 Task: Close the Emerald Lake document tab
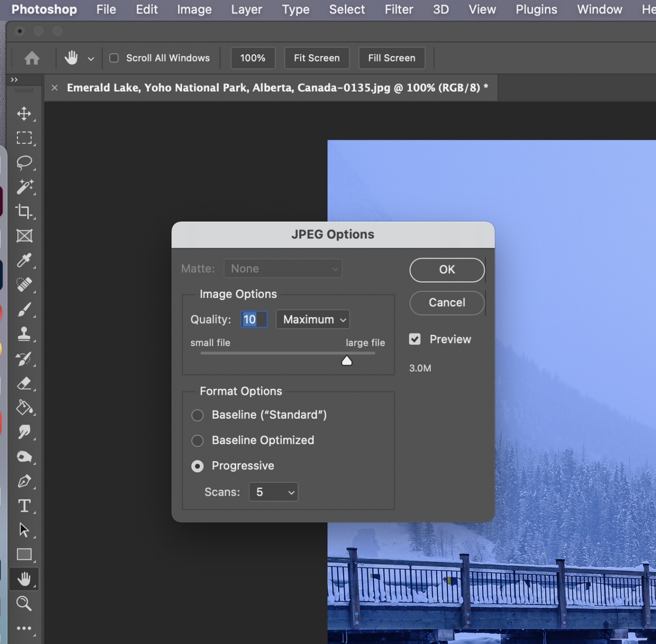click(x=55, y=88)
